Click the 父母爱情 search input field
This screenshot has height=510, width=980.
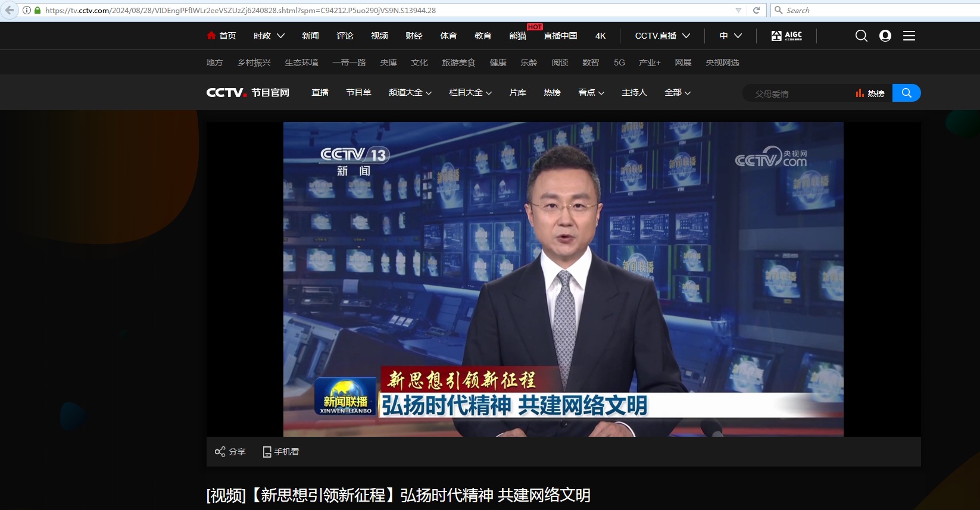click(x=798, y=93)
